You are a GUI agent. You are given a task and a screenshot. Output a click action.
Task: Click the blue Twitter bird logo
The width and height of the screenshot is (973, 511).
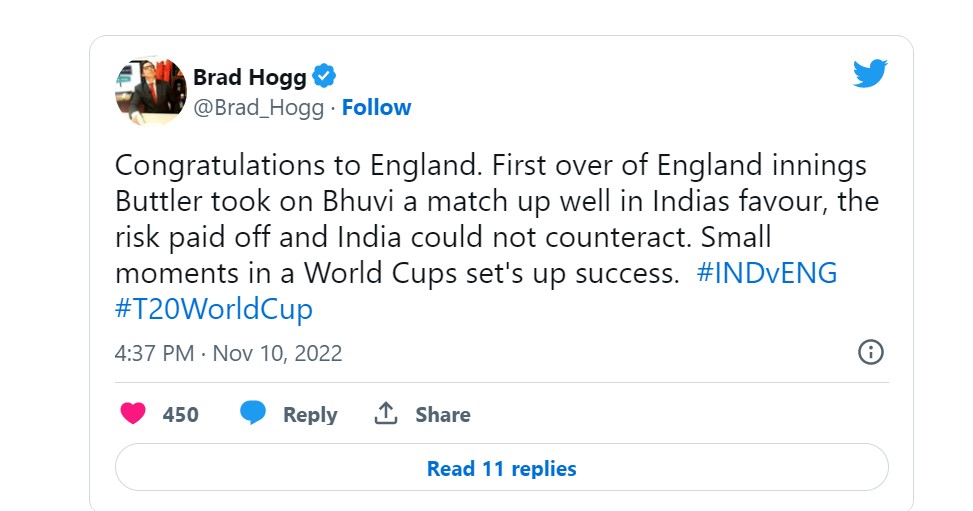(870, 74)
